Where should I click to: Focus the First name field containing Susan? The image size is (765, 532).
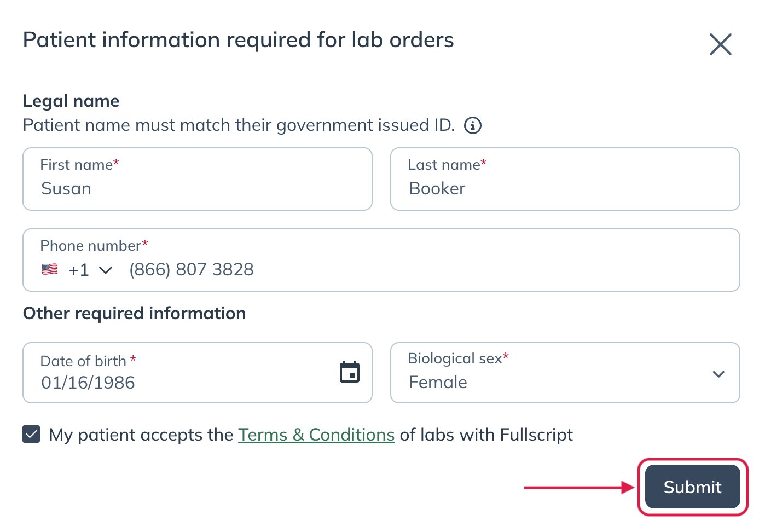198,179
